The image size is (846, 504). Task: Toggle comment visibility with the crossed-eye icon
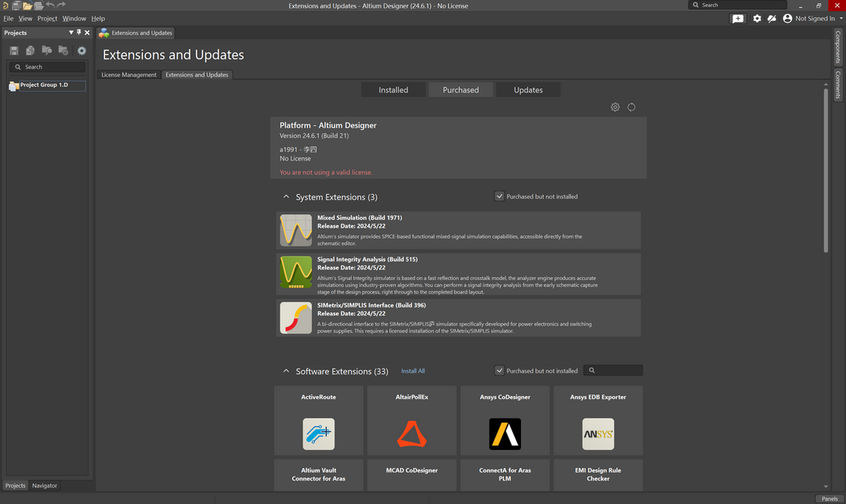pos(772,18)
